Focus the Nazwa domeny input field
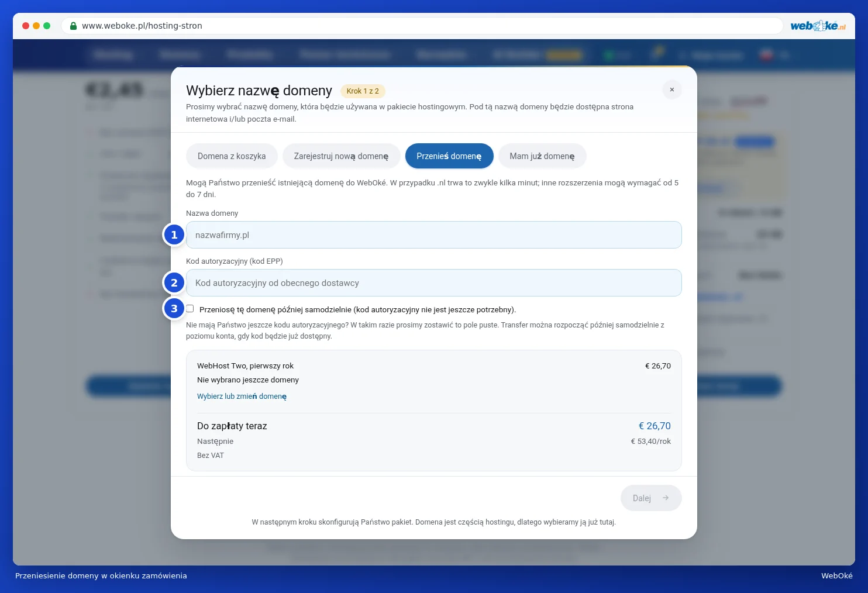The height and width of the screenshot is (593, 868). [x=434, y=235]
